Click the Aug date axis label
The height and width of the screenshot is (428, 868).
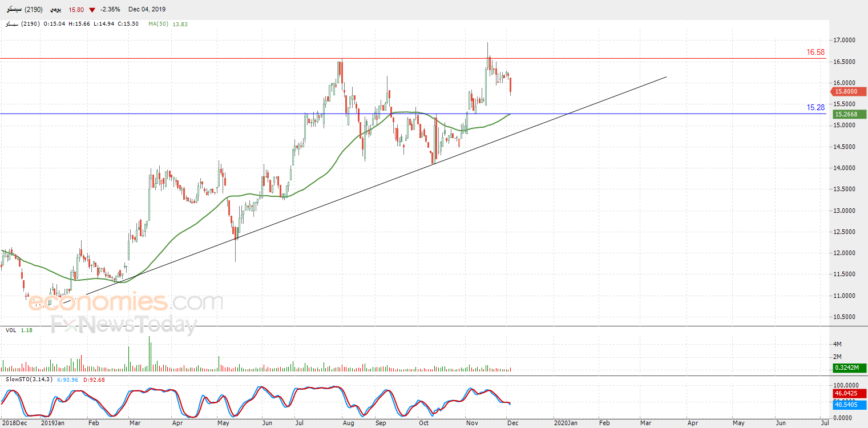pos(349,423)
